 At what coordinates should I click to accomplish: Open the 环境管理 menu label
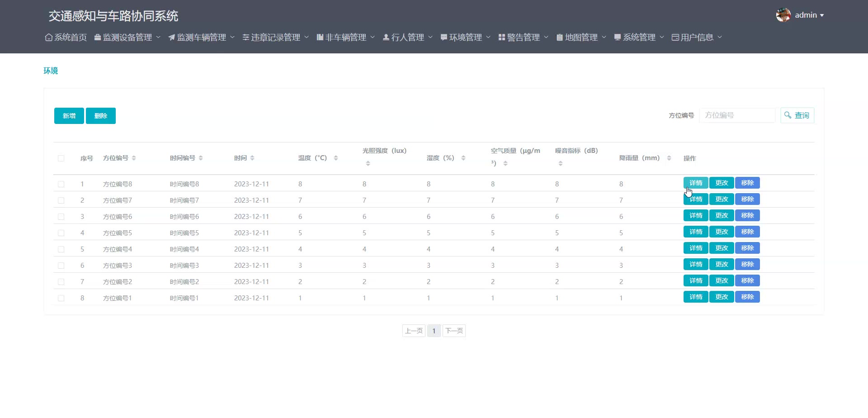[x=466, y=38]
